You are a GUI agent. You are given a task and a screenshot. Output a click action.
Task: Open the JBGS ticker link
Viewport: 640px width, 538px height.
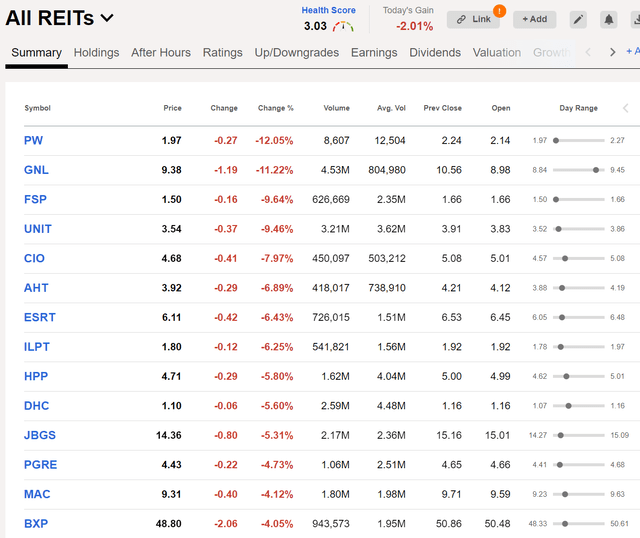(40, 435)
